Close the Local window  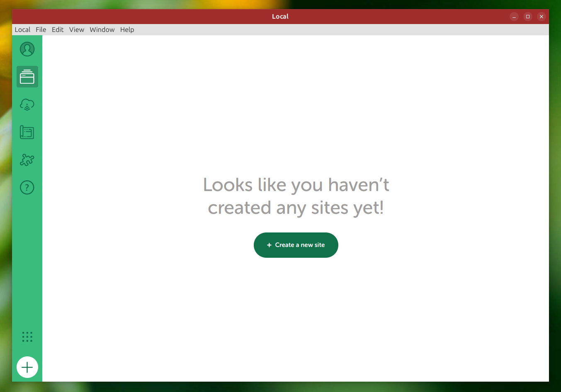(x=542, y=17)
